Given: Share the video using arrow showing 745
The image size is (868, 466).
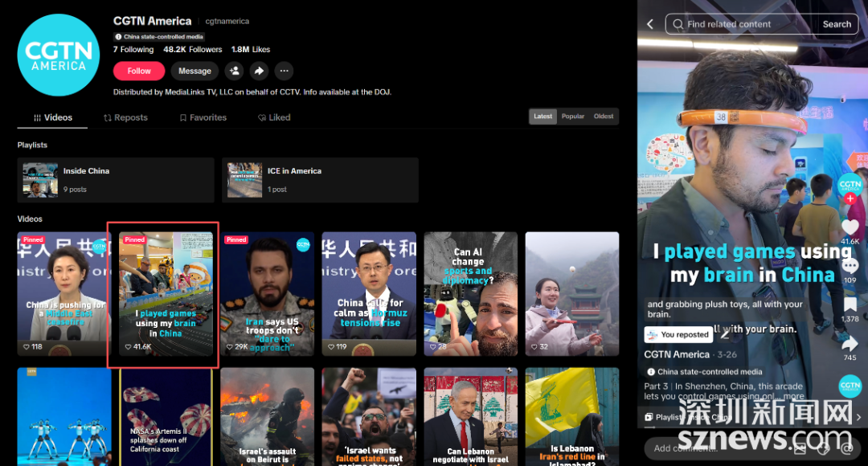Looking at the screenshot, I should pos(850,344).
